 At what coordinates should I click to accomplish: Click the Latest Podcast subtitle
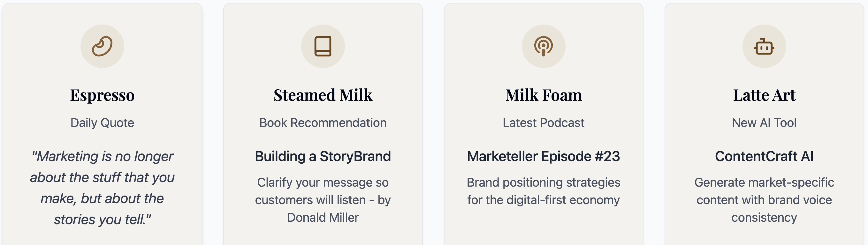[x=543, y=123]
